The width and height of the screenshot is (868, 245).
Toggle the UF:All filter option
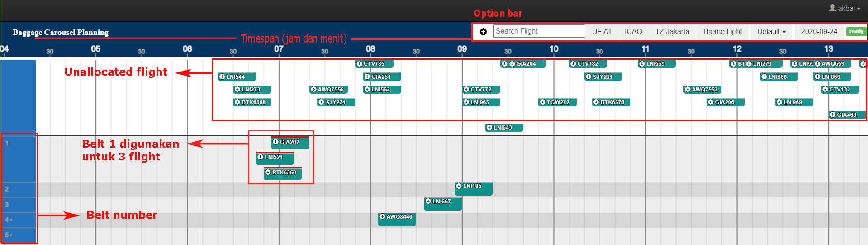click(602, 31)
